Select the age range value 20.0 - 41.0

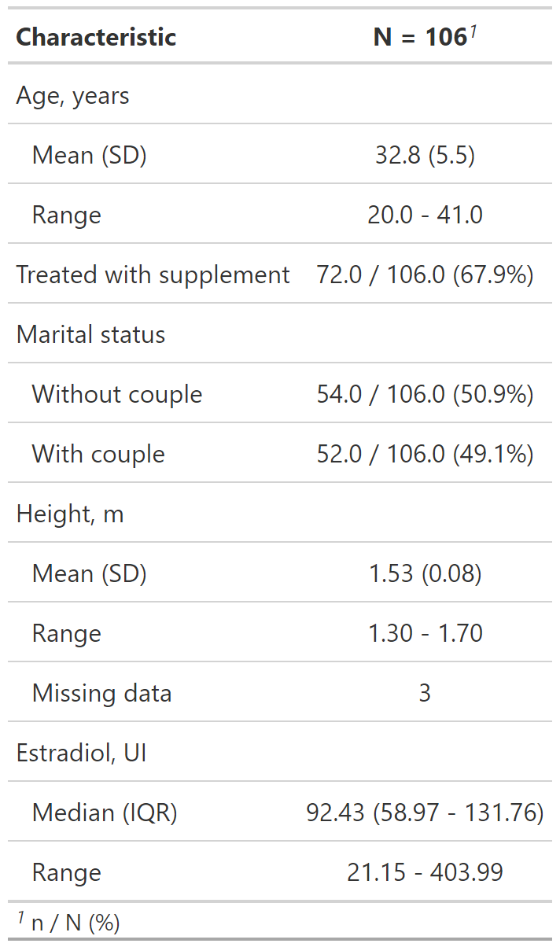pyautogui.click(x=425, y=216)
